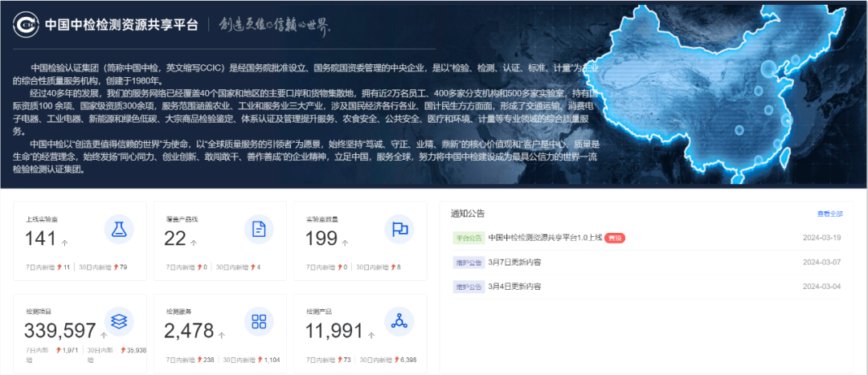This screenshot has height=375, width=868.
Task: Click the 实验室数量 count 199
Action: pos(321,238)
